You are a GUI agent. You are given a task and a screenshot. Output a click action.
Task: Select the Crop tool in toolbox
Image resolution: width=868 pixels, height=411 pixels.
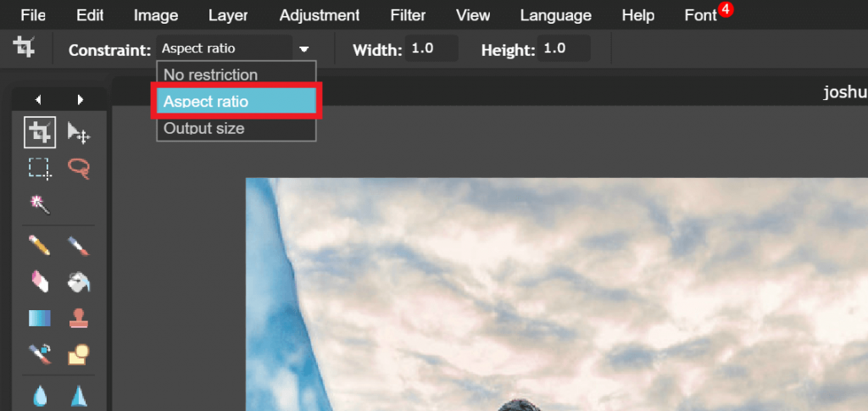tap(40, 132)
